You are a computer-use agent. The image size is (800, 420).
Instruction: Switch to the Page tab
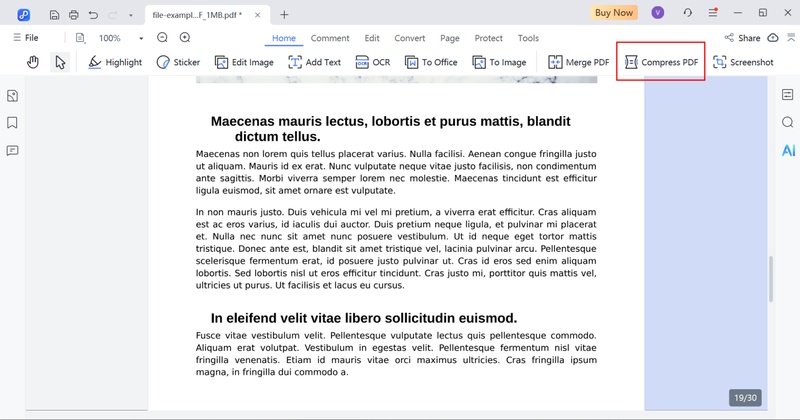449,38
